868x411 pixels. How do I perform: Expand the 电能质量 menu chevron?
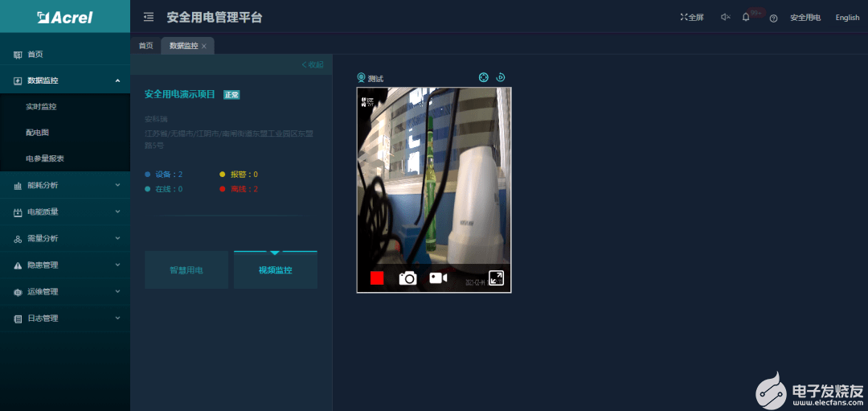117,212
